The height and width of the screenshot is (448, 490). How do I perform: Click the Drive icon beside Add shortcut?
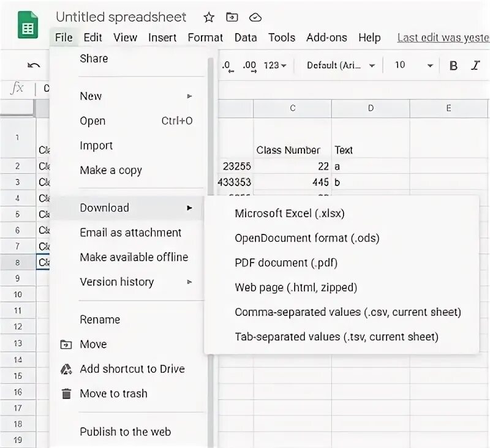point(66,369)
